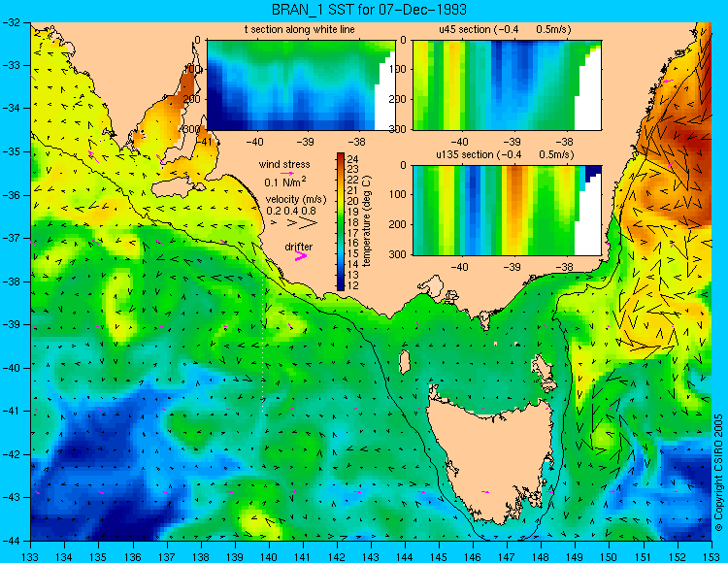Image resolution: width=728 pixels, height=563 pixels.
Task: Click colorbar tick value 22
Action: [353, 181]
